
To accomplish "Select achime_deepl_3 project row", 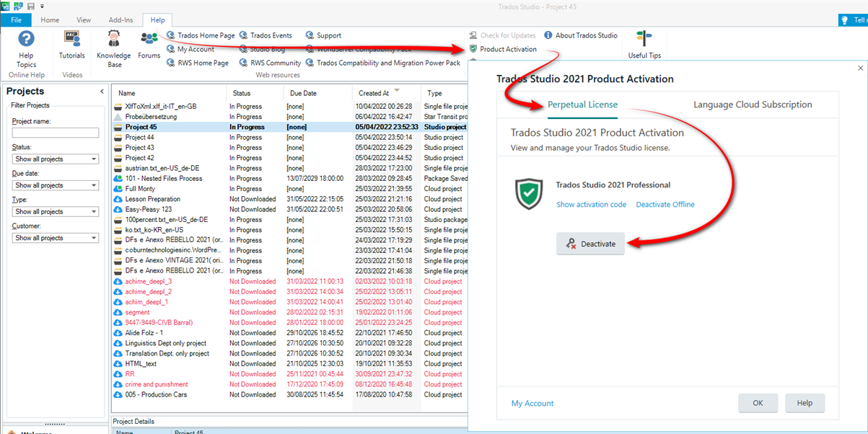I will point(290,281).
